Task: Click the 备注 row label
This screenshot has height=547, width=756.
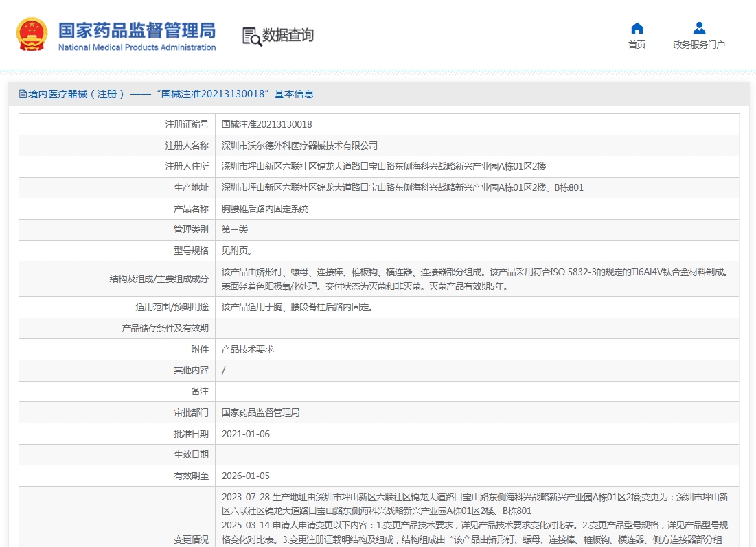Action: click(200, 391)
